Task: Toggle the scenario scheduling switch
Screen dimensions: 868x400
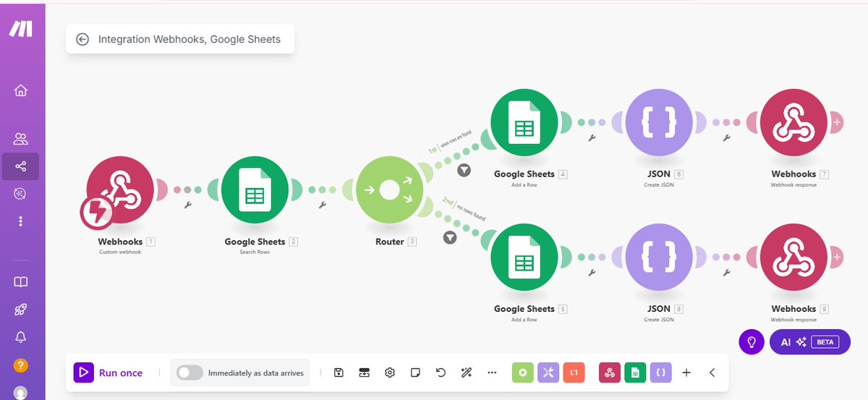Action: (190, 373)
